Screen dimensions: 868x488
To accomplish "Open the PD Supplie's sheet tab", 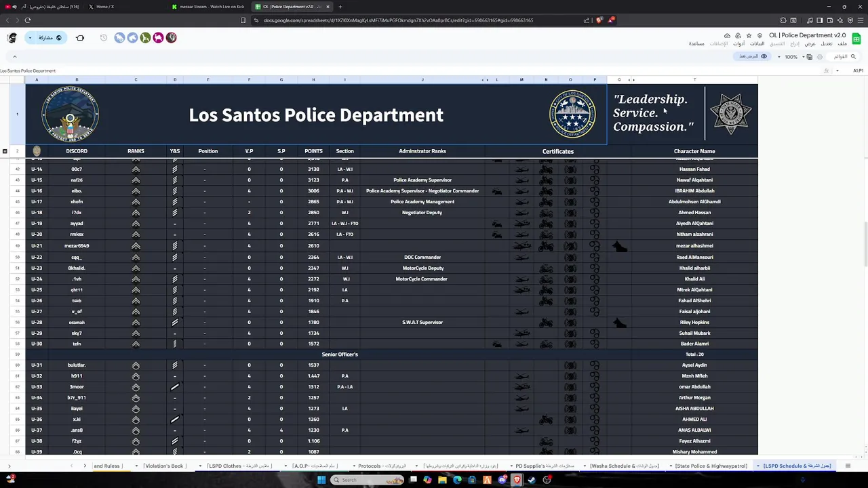I will pyautogui.click(x=545, y=466).
